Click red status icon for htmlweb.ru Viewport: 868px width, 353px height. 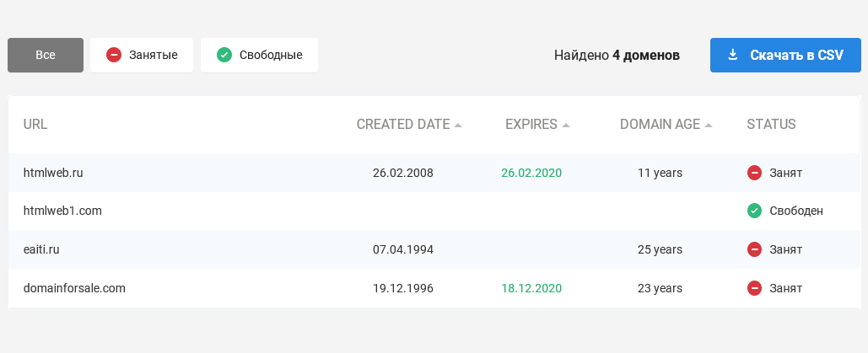pyautogui.click(x=754, y=173)
